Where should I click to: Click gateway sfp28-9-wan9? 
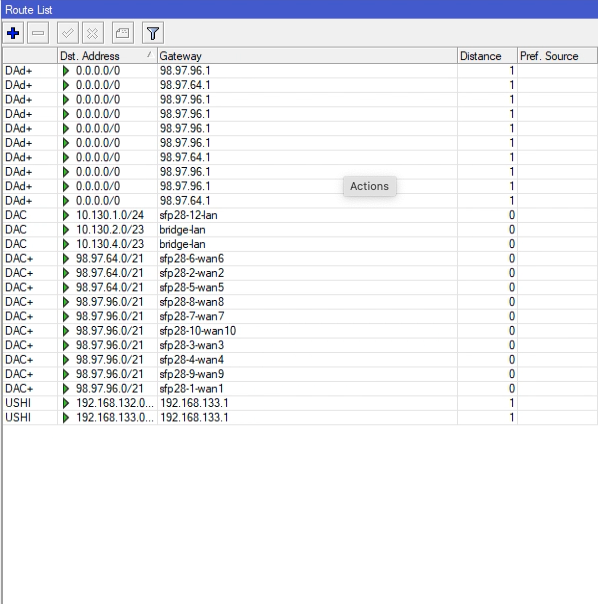click(x=191, y=374)
